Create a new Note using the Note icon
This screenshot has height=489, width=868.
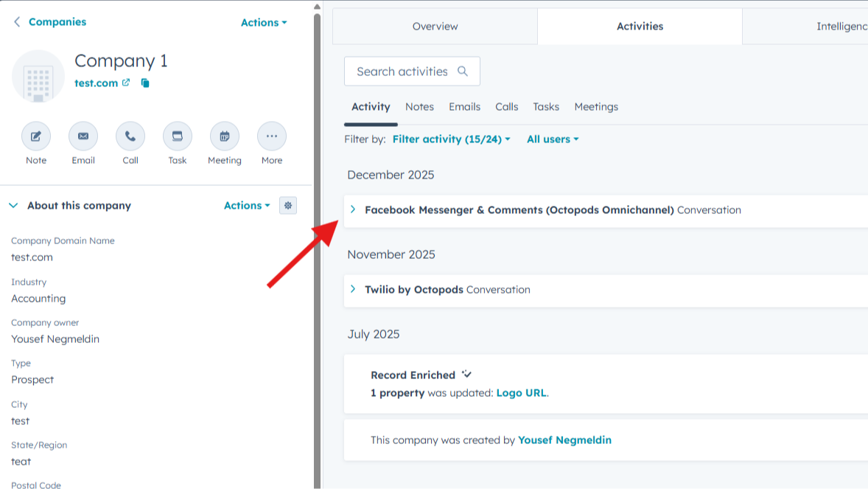35,136
